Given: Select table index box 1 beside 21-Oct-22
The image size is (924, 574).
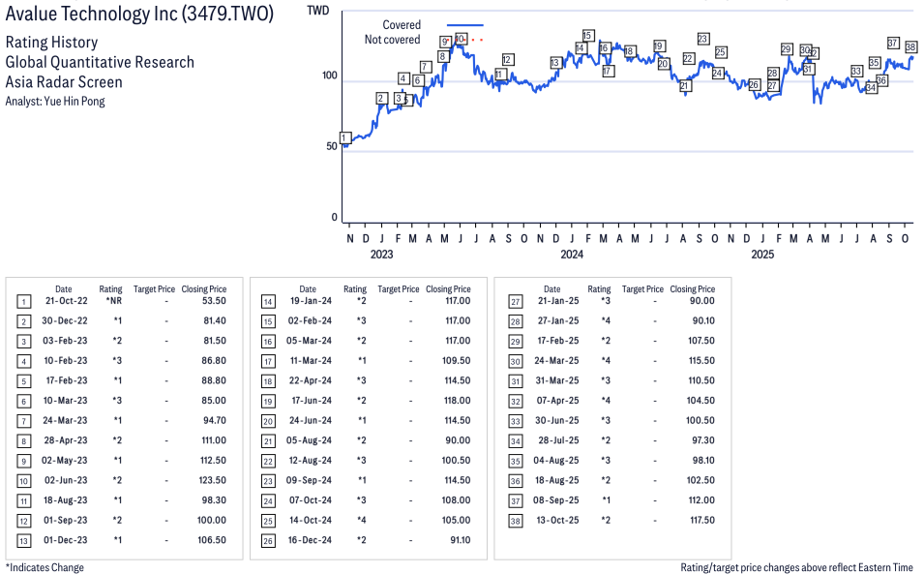Looking at the screenshot, I should pyautogui.click(x=23, y=301).
